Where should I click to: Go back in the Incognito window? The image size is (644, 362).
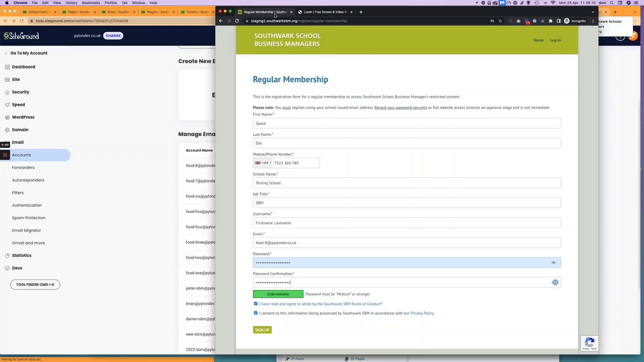pos(220,21)
